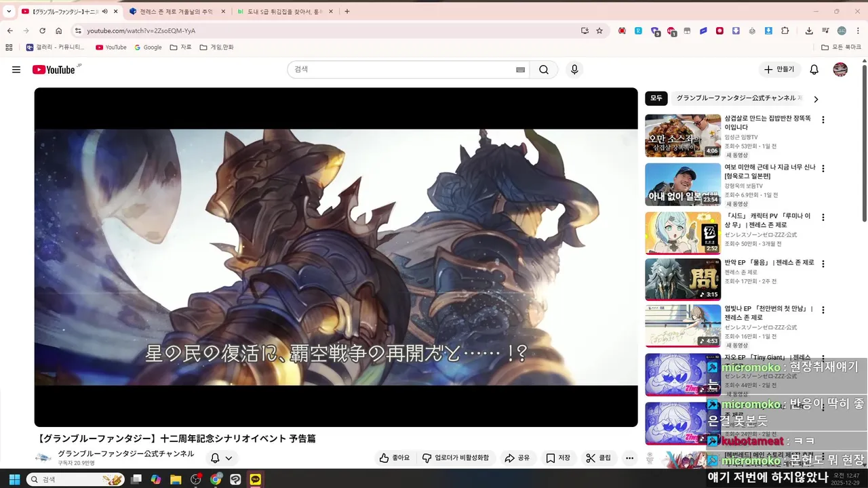Viewport: 868px width, 488px height.
Task: Click the Windows taskbar 검색 box
Action: (x=76, y=479)
